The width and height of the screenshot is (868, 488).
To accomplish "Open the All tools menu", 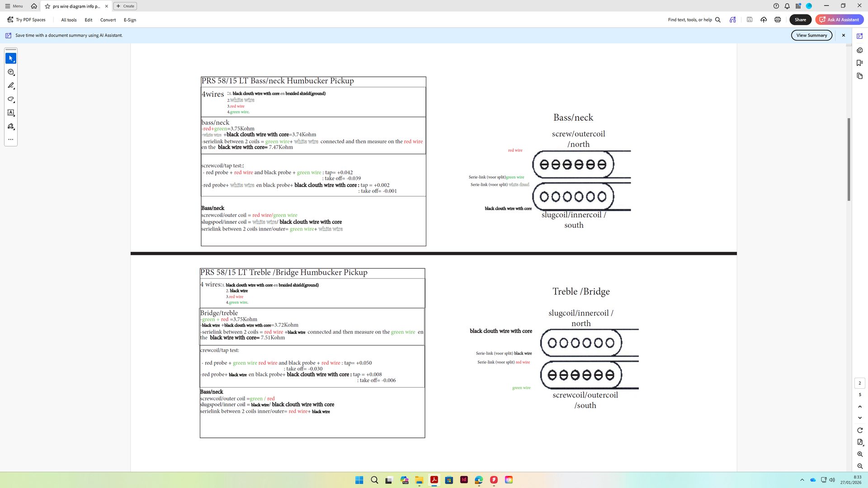I will (x=69, y=20).
